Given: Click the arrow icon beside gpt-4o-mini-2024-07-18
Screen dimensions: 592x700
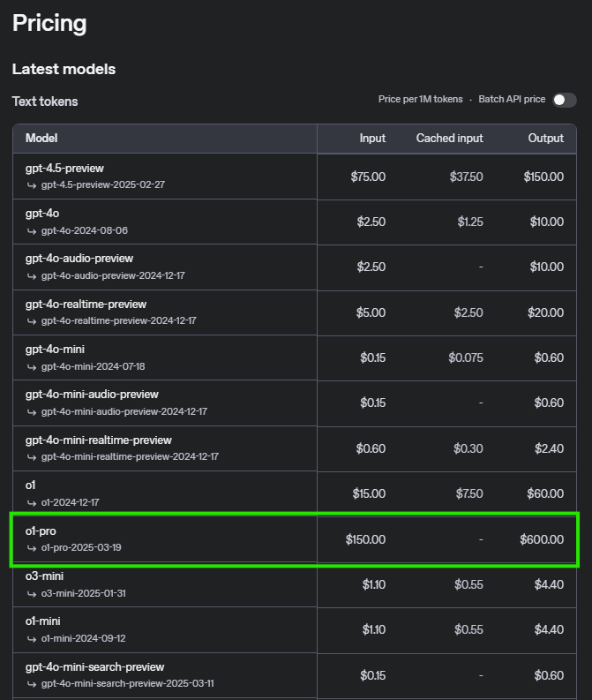Looking at the screenshot, I should (32, 367).
